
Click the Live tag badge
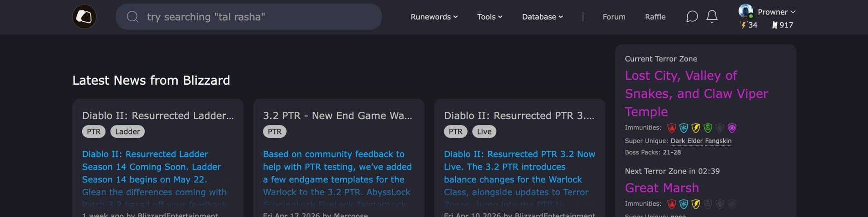(484, 132)
